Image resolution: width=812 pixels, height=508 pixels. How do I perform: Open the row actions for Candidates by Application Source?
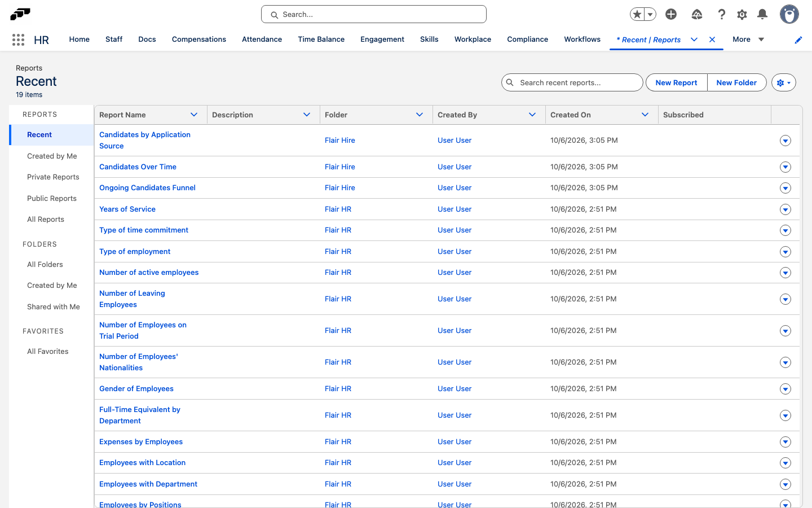tap(785, 141)
